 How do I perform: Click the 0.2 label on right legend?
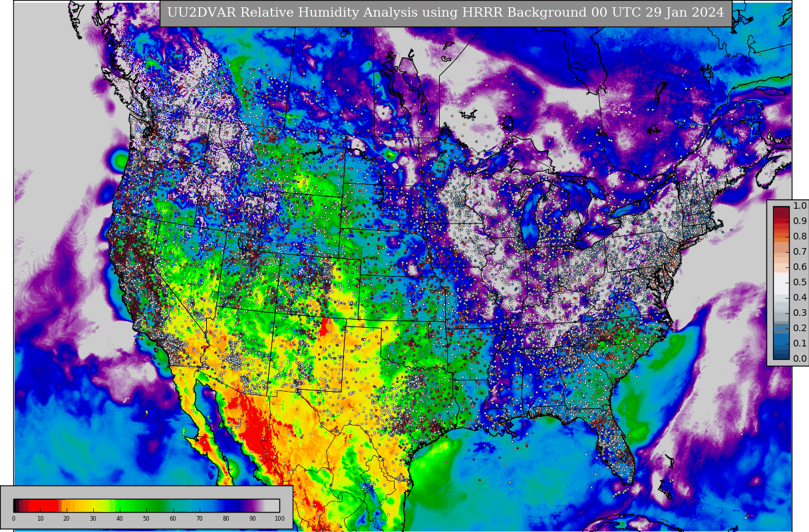pyautogui.click(x=800, y=329)
